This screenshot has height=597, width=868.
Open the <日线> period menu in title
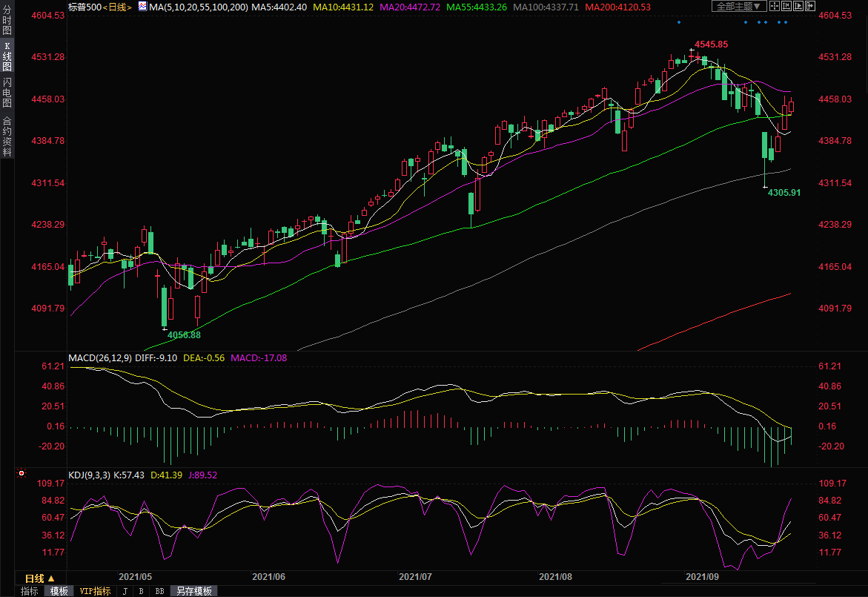116,7
